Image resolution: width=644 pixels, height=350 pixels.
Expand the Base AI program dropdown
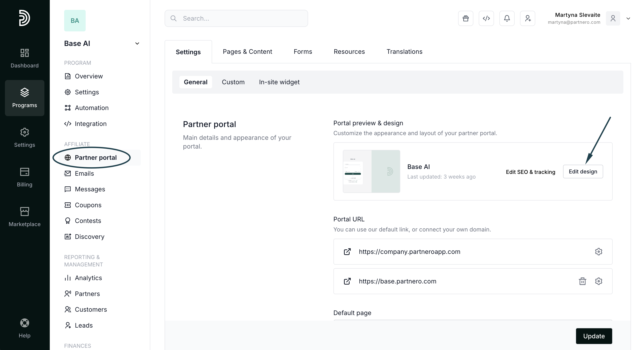137,43
